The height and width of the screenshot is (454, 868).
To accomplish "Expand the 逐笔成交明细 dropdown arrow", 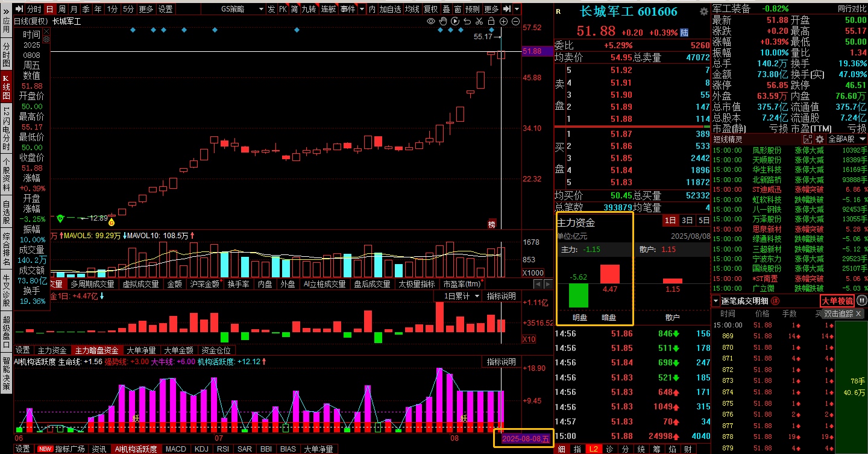I will [x=716, y=301].
